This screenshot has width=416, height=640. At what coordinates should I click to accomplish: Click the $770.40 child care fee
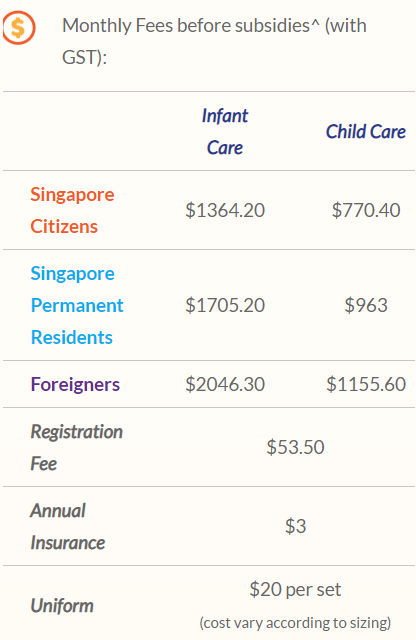366,210
